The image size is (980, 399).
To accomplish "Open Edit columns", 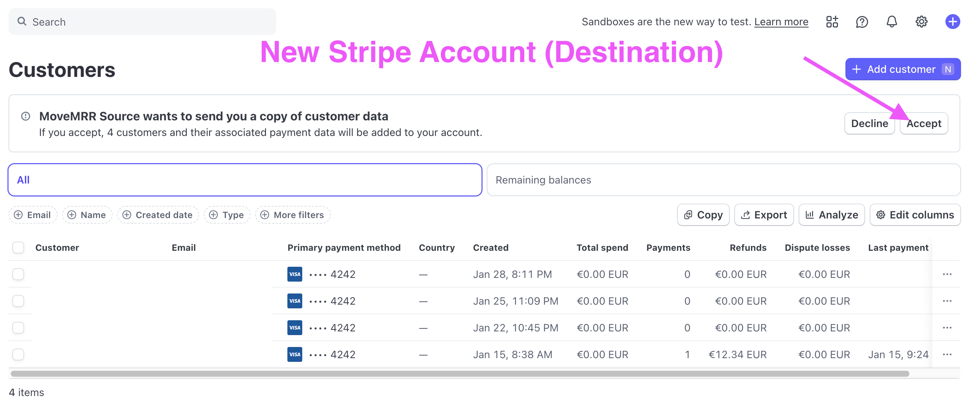I will pyautogui.click(x=915, y=215).
